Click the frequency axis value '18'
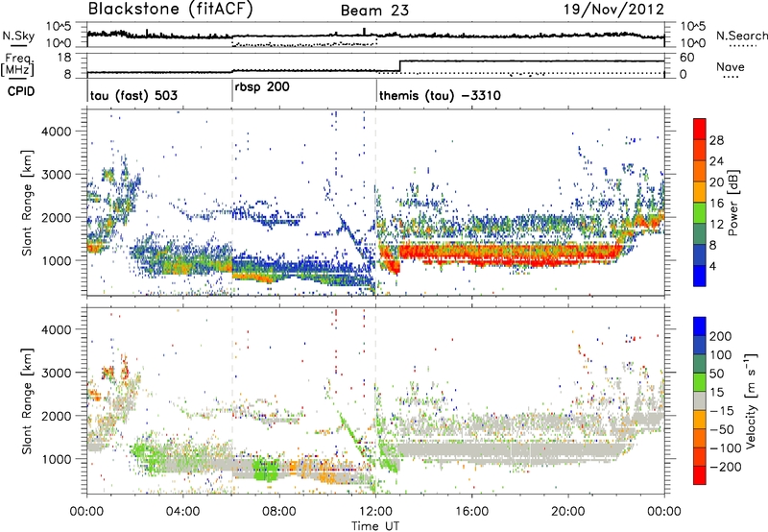The height and width of the screenshot is (532, 768). [64, 58]
